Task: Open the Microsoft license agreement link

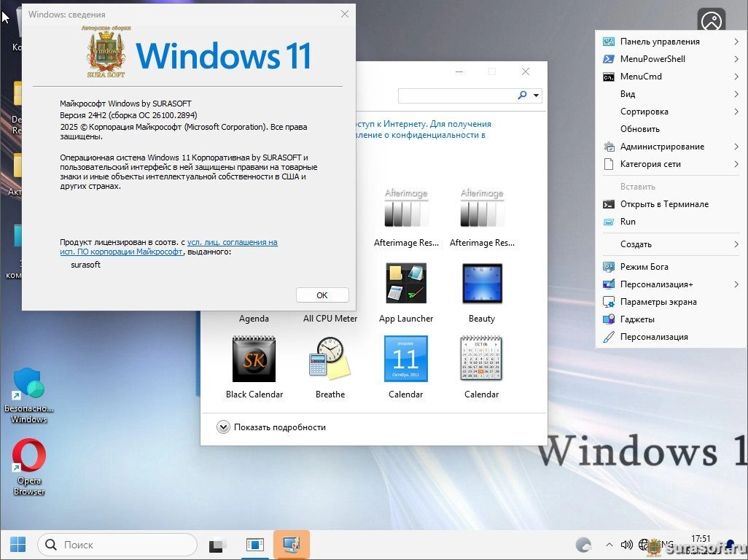Action: click(232, 242)
